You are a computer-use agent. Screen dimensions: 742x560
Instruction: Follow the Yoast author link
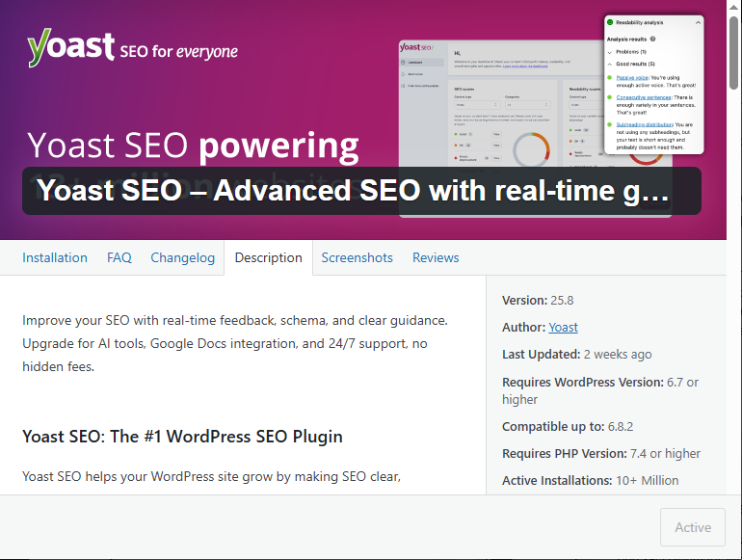click(563, 327)
